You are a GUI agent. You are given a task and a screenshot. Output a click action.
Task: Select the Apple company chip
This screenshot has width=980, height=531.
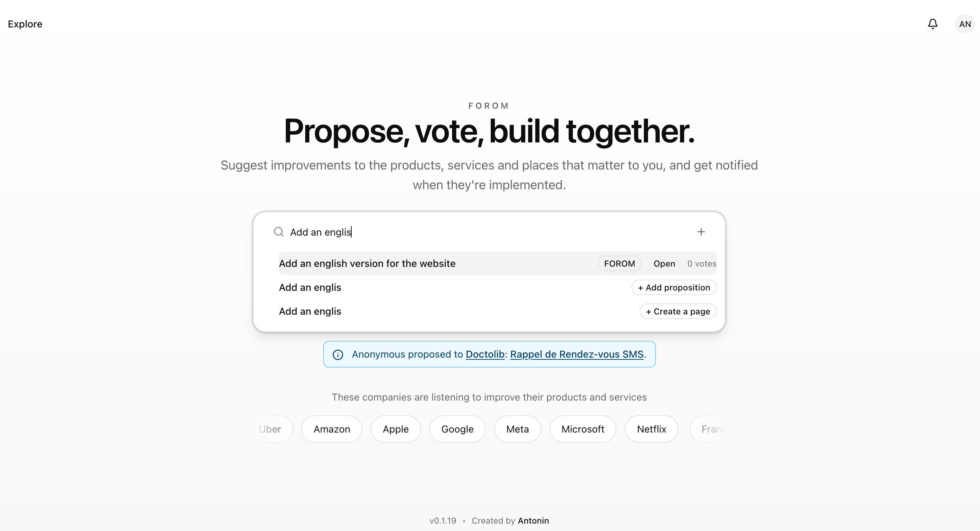pos(395,429)
